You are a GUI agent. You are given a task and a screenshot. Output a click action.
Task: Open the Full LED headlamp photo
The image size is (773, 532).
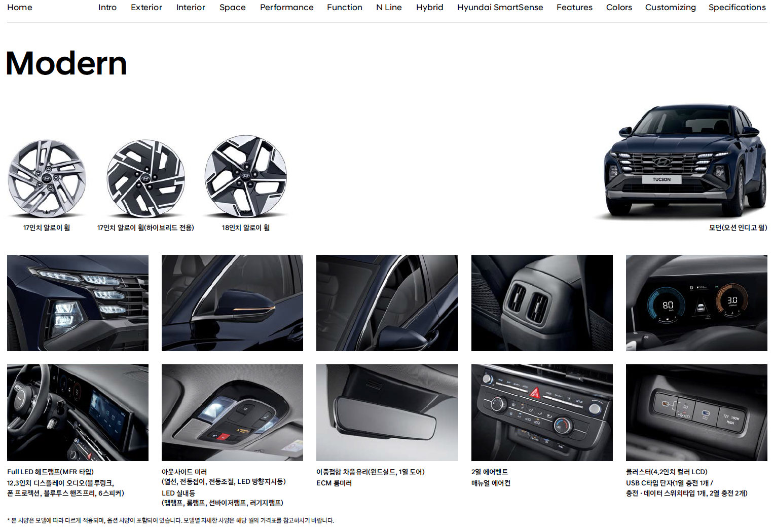coord(78,303)
